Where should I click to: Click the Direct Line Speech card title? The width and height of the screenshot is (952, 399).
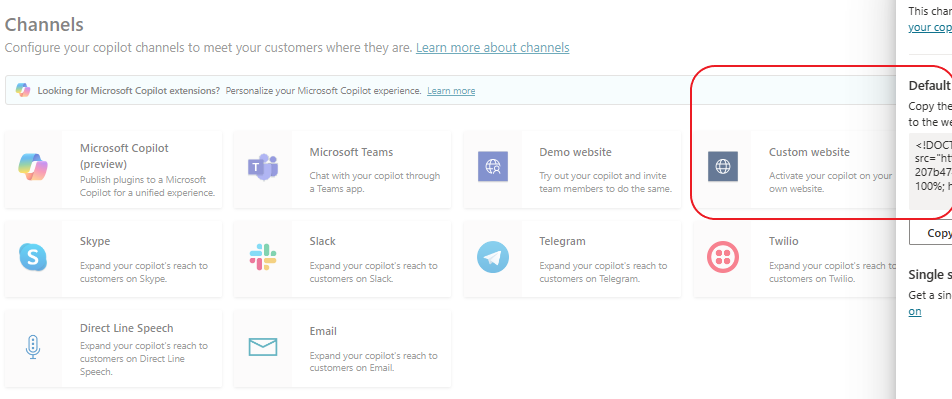point(127,328)
